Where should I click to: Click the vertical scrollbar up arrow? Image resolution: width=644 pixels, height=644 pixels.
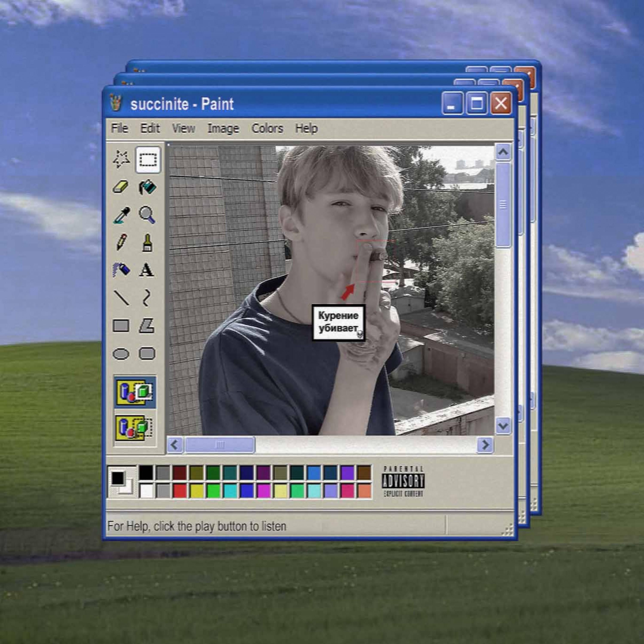tap(503, 152)
